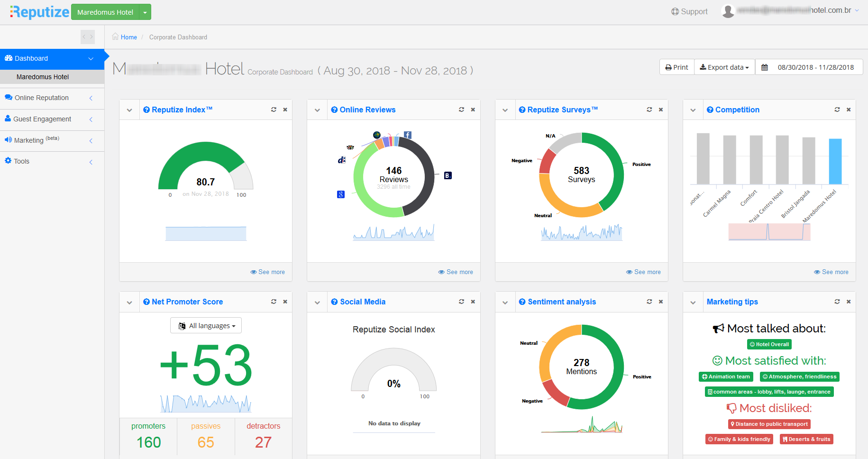See more of Reputize Surveys
This screenshot has height=459, width=868.
tap(643, 272)
